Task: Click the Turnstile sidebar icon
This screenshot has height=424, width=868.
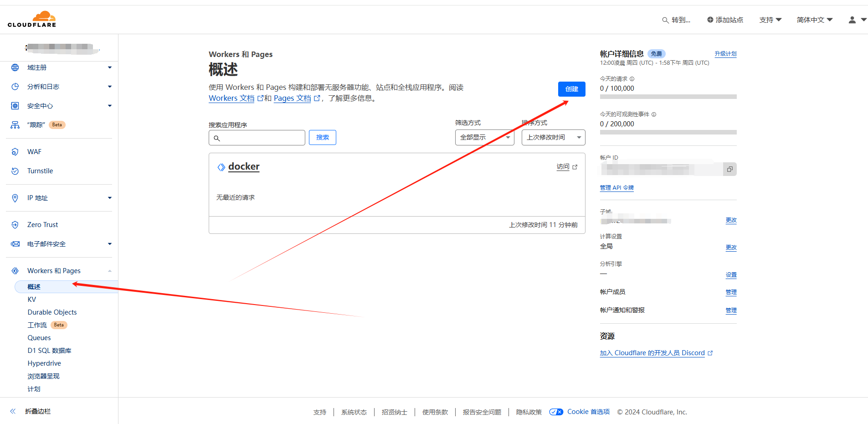Action: click(x=15, y=171)
